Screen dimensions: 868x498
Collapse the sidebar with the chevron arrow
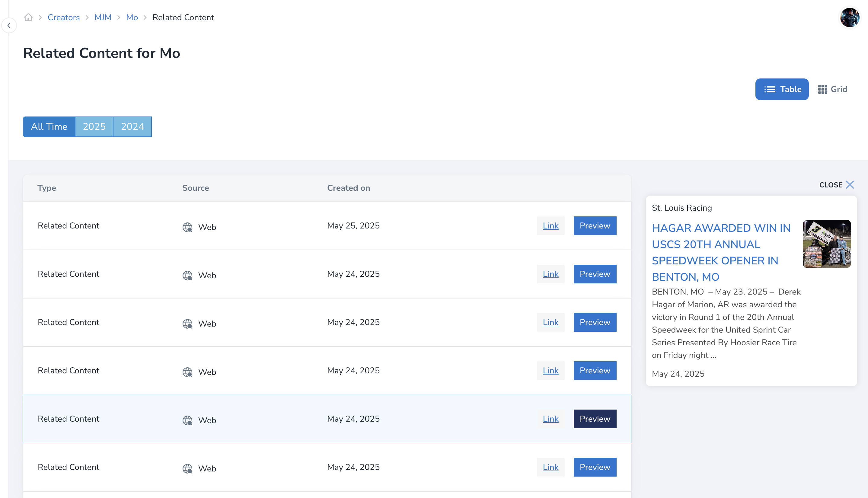tap(9, 25)
